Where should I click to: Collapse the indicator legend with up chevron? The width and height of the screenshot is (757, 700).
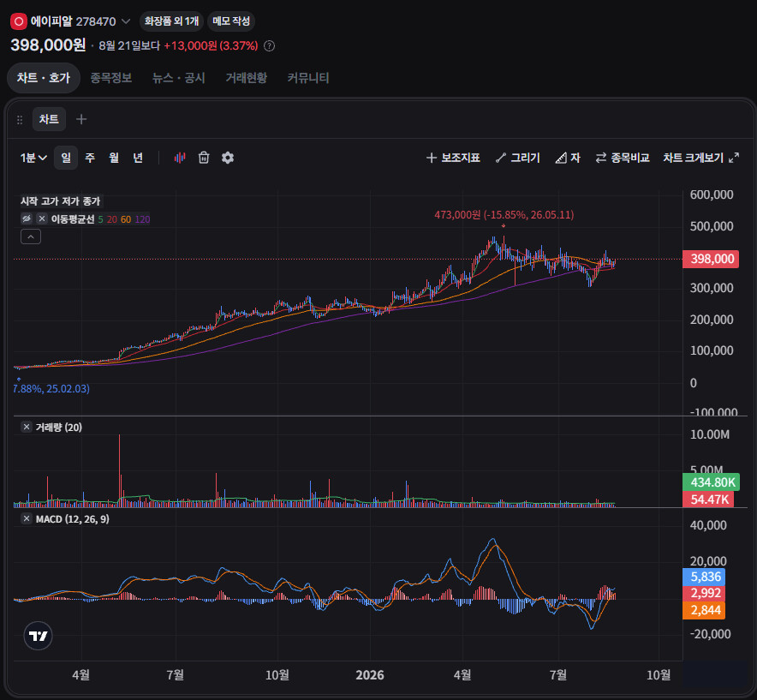(x=31, y=236)
